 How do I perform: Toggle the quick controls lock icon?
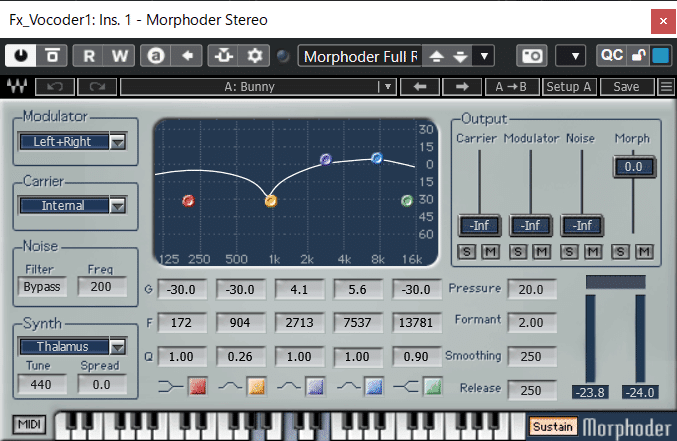tap(638, 56)
